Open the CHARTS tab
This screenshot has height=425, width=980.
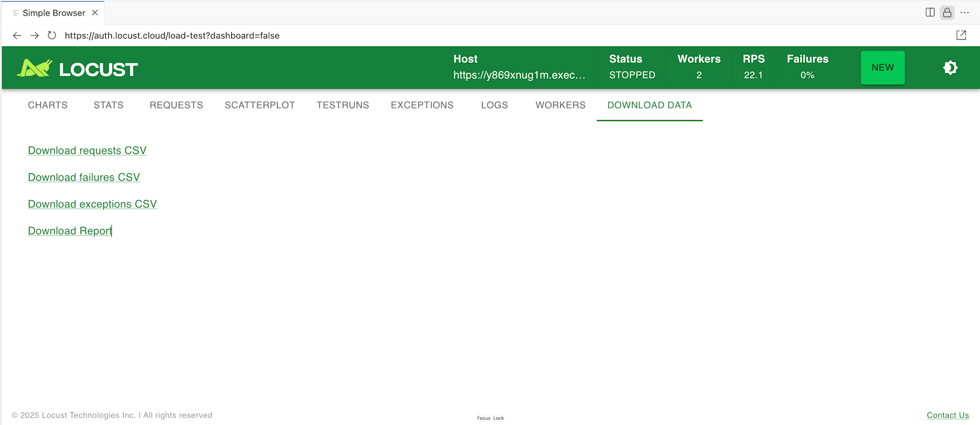tap(48, 105)
